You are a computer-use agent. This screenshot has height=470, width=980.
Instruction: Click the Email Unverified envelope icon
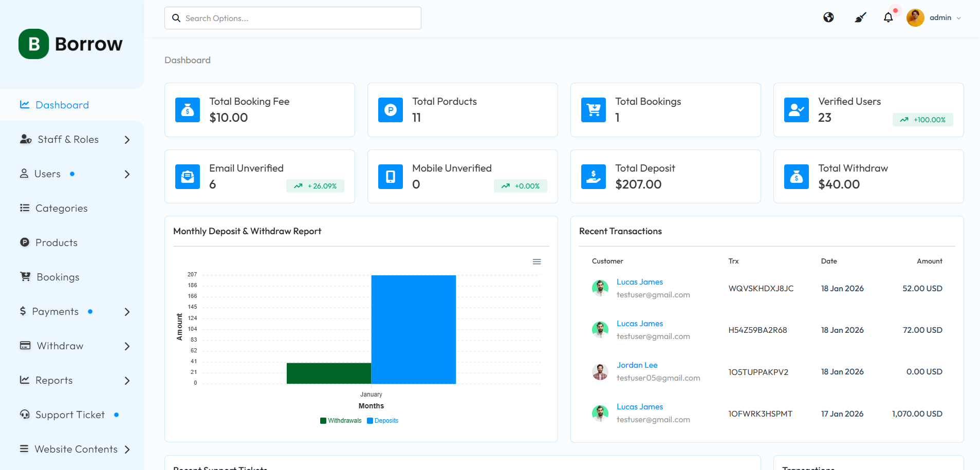188,177
